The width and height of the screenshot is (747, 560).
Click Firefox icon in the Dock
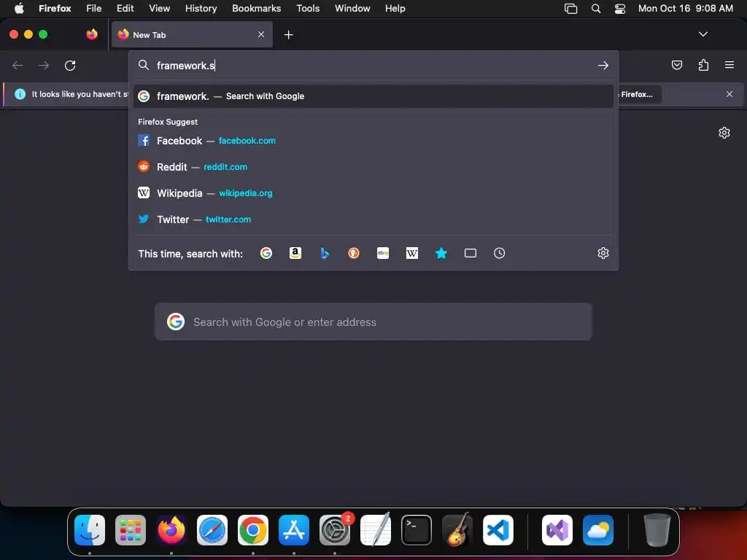pos(171,530)
